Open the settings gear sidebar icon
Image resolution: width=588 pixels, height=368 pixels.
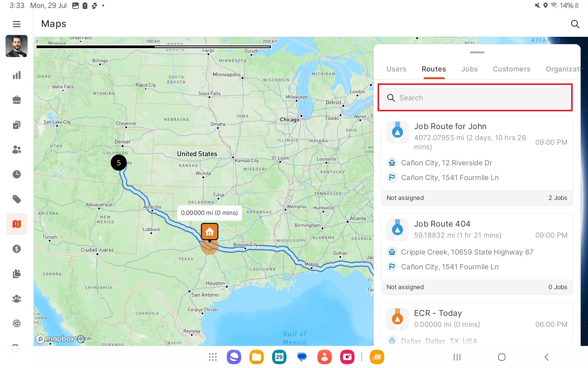pyautogui.click(x=17, y=323)
